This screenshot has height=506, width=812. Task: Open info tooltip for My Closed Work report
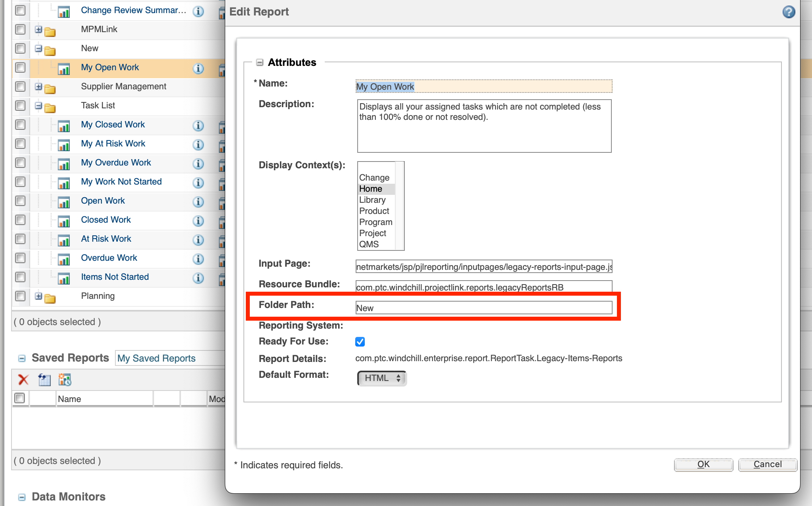tap(198, 125)
